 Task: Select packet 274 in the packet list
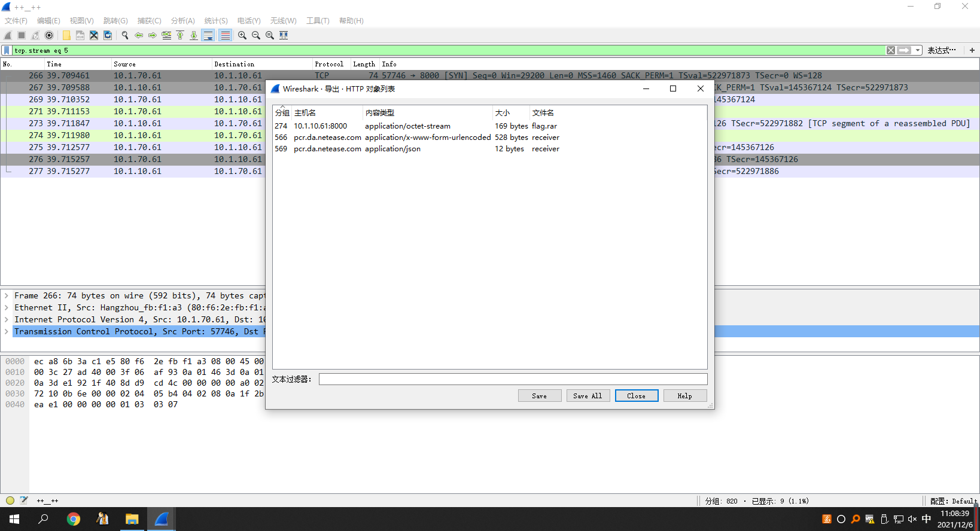133,135
